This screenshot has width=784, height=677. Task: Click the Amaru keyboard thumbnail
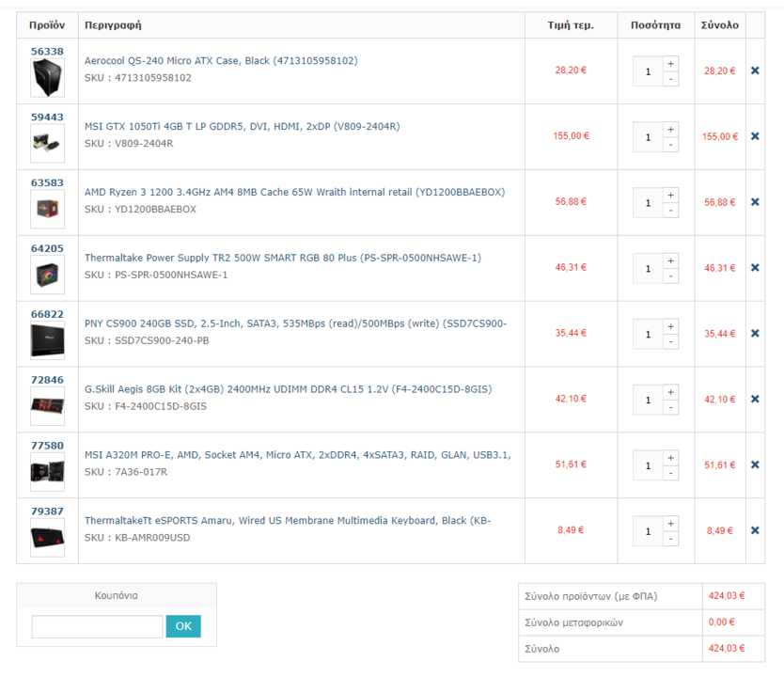coord(48,538)
